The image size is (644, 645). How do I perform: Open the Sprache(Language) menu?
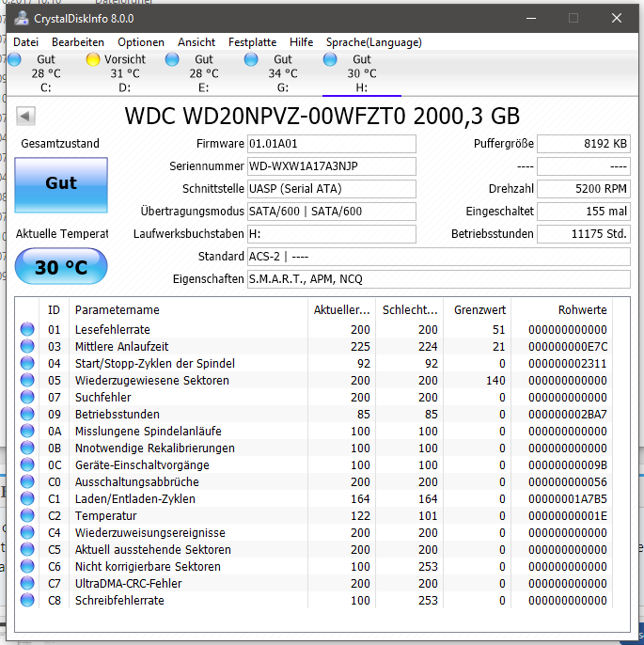[x=374, y=42]
